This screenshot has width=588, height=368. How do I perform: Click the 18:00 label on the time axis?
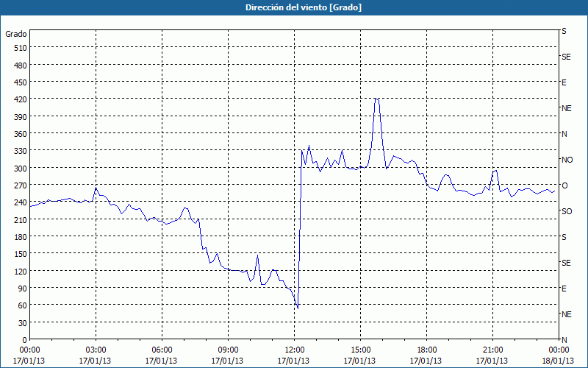[x=426, y=350]
